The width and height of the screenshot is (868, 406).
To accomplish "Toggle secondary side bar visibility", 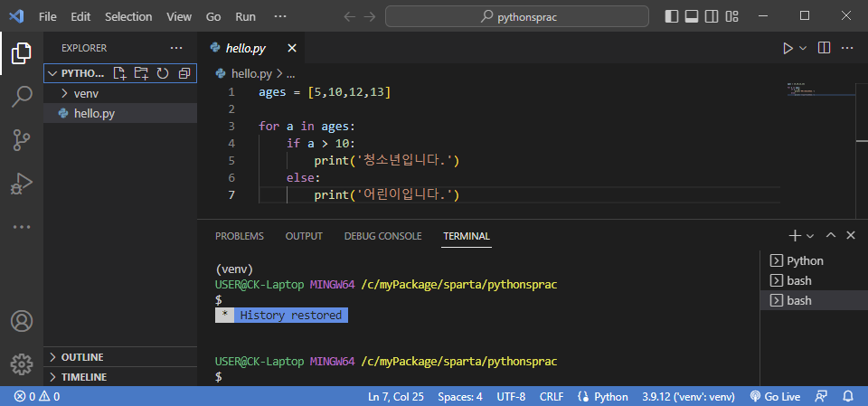I will 712,16.
